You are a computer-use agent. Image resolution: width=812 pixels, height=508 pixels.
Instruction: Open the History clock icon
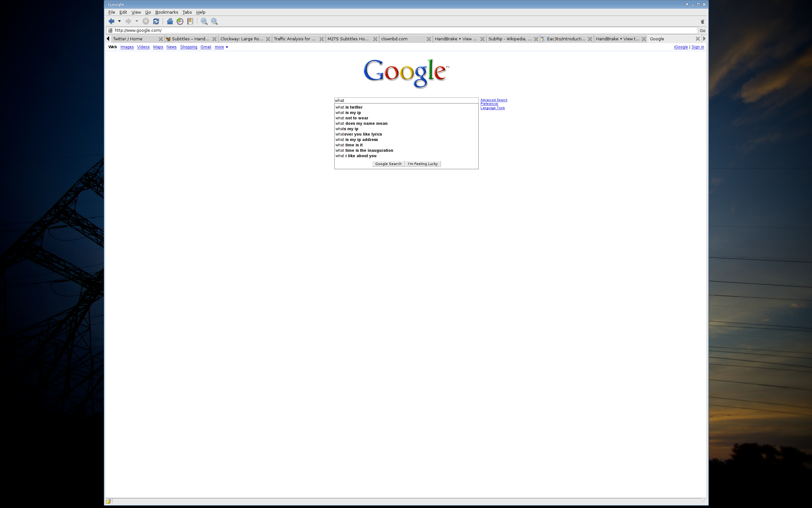tap(180, 21)
